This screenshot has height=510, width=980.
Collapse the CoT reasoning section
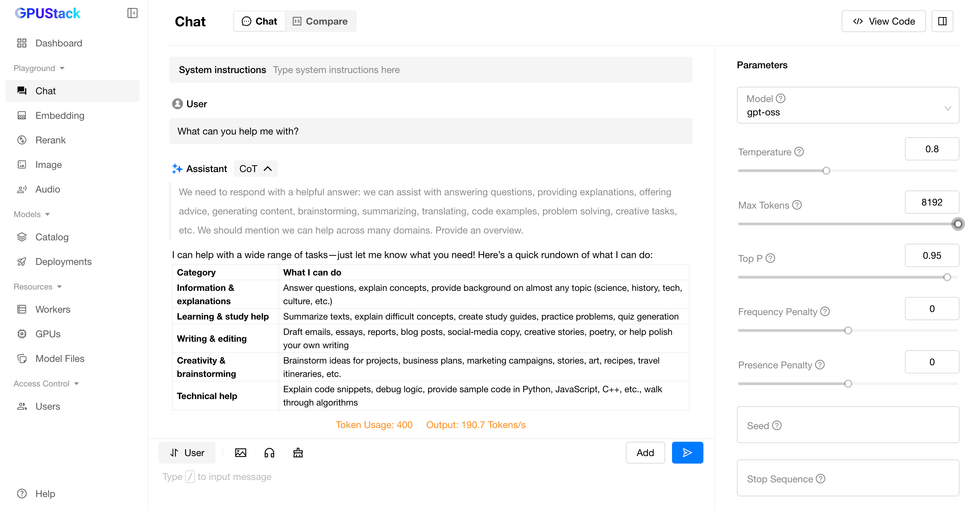(x=256, y=169)
